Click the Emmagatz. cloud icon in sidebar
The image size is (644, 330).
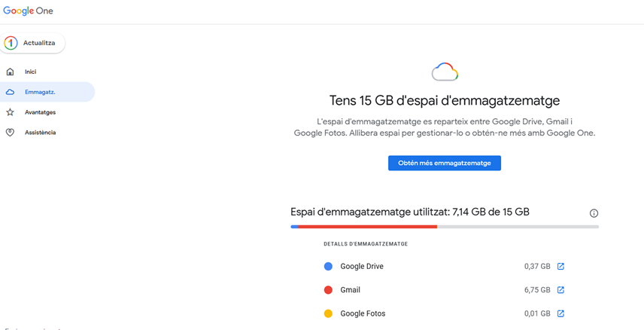tap(10, 92)
